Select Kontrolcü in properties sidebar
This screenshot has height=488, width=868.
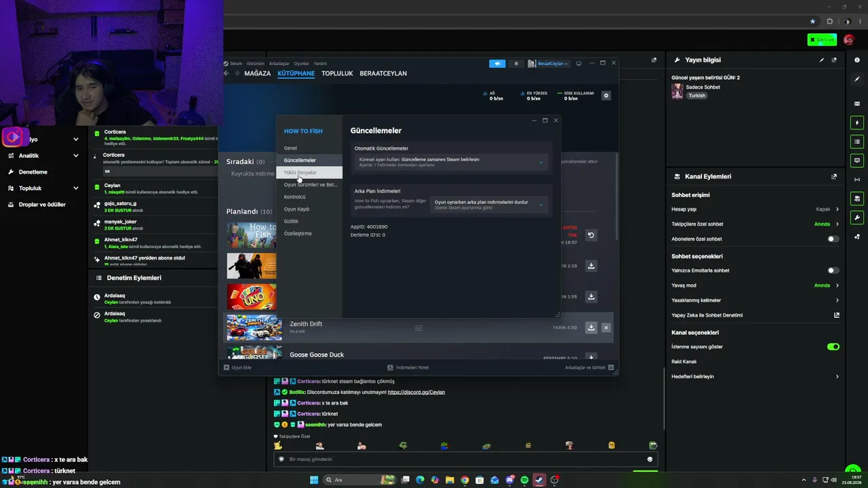309,197
